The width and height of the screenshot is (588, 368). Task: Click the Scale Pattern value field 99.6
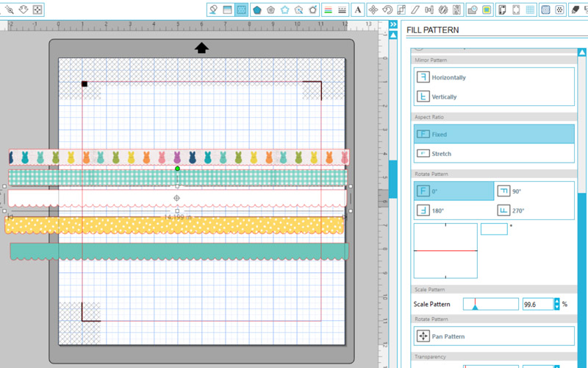coord(538,304)
